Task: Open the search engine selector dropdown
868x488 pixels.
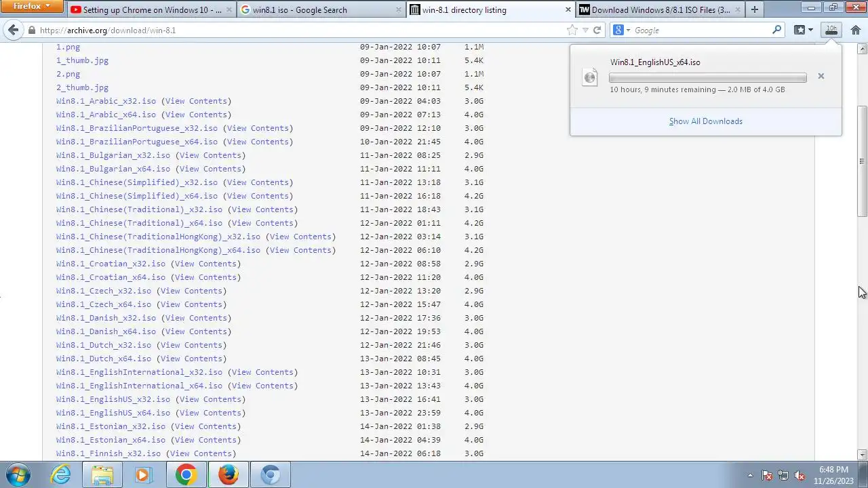Action: 621,30
